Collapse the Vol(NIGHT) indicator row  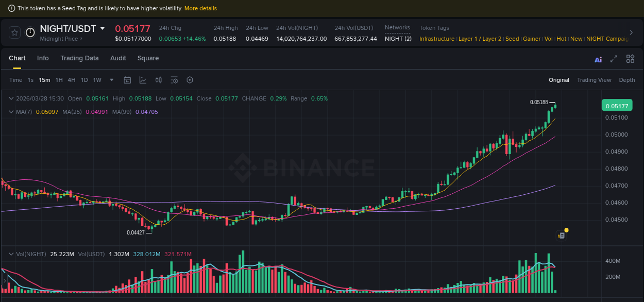pyautogui.click(x=11, y=254)
